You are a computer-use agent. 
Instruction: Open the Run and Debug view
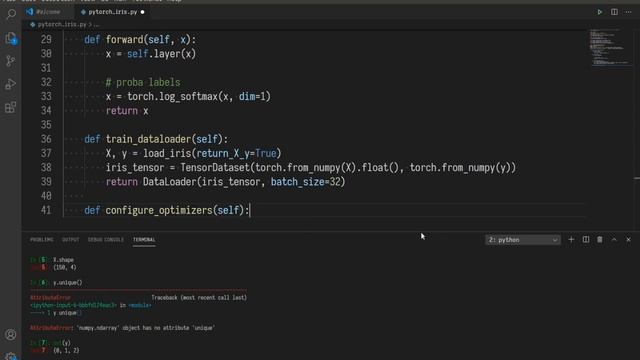(x=11, y=84)
